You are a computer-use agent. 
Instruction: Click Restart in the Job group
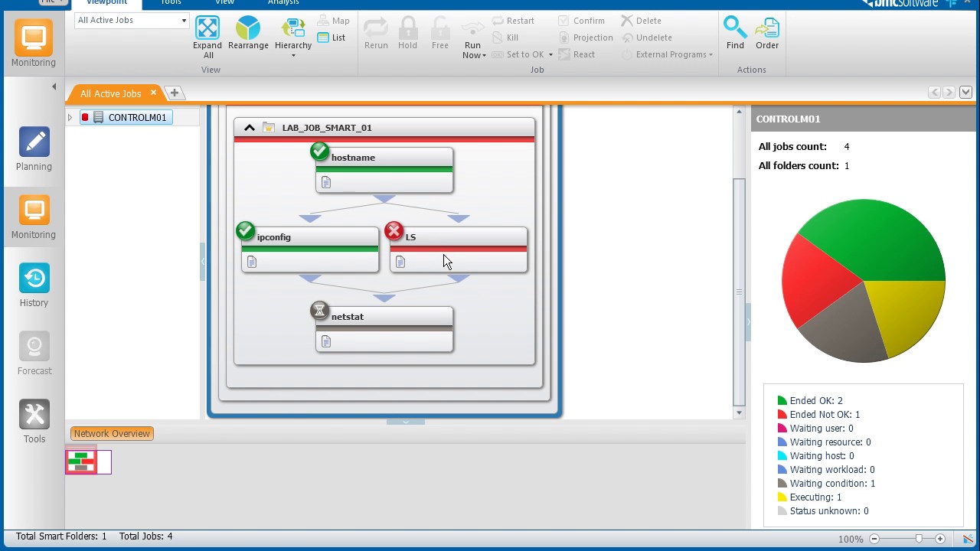tap(513, 21)
